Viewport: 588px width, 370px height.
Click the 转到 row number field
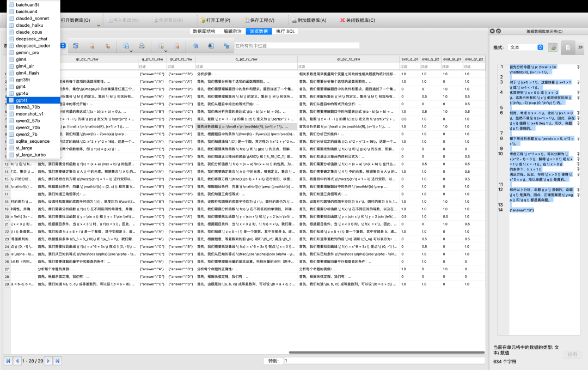(384, 361)
